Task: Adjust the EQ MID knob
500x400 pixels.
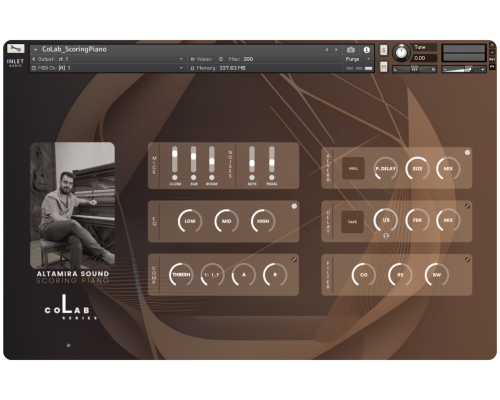Action: [226, 221]
